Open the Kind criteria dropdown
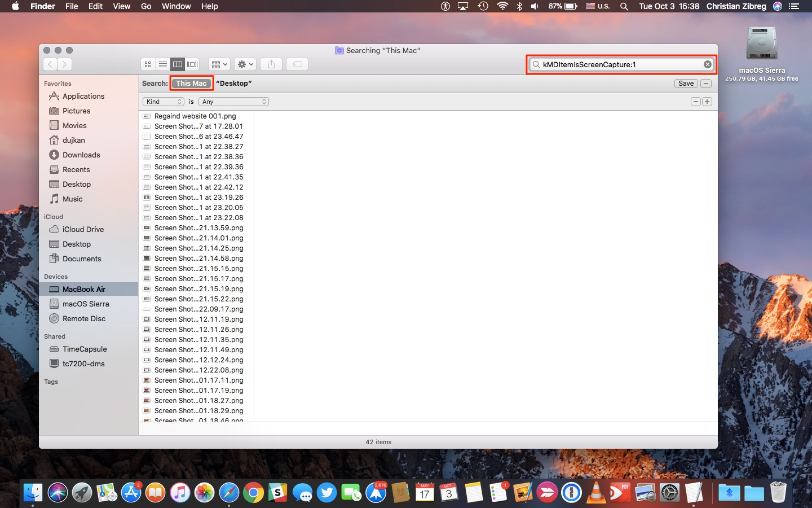Image resolution: width=812 pixels, height=508 pixels. point(164,102)
